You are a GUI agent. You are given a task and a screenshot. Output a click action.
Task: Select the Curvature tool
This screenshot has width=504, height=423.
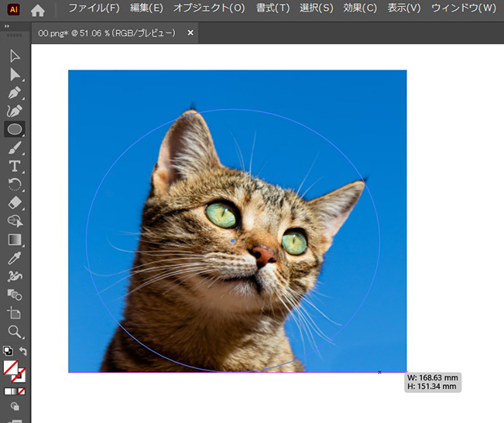coord(15,111)
